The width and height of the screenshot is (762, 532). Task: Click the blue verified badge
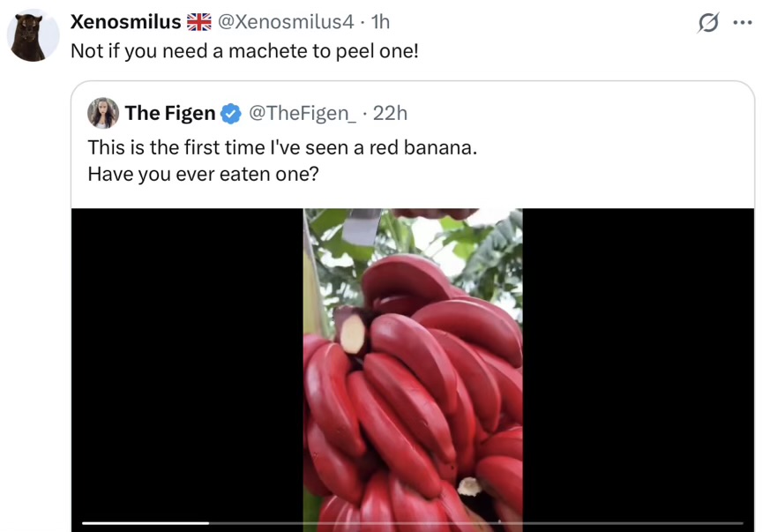231,114
